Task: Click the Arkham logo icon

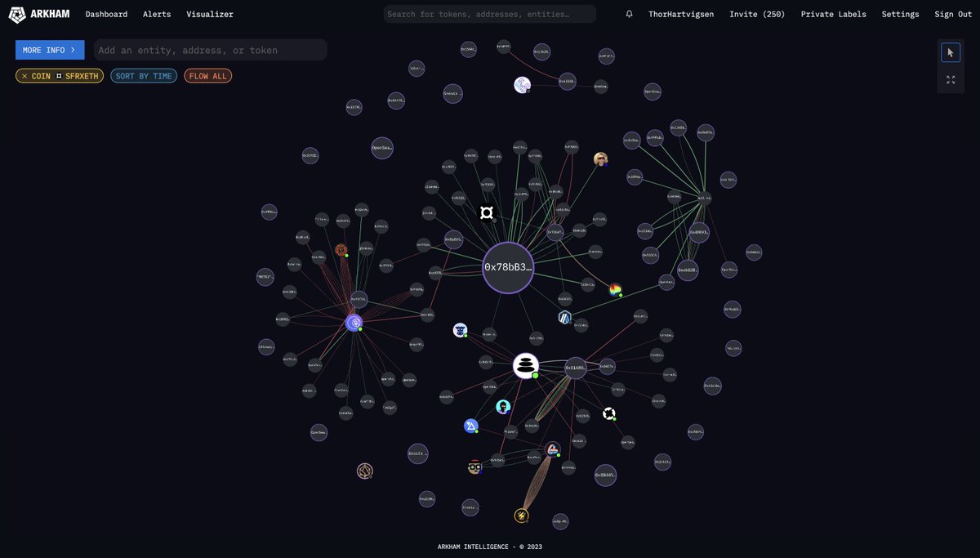Action: point(19,14)
